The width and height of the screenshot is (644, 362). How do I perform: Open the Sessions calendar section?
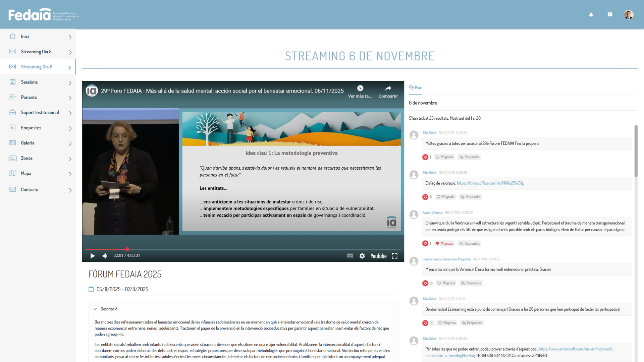[29, 82]
